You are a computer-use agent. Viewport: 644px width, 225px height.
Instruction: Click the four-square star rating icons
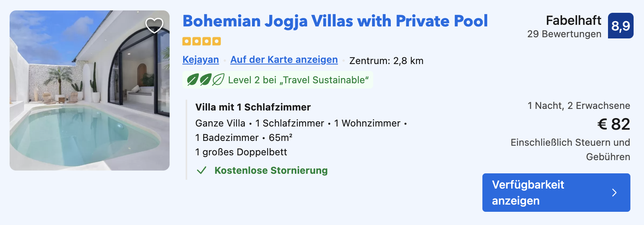coord(202,41)
